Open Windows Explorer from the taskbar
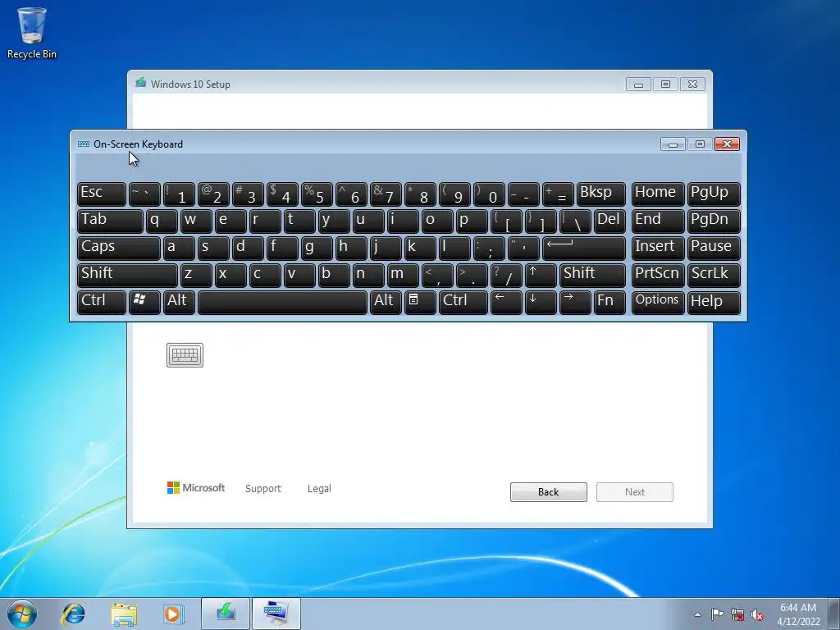The height and width of the screenshot is (630, 840). coord(124,614)
